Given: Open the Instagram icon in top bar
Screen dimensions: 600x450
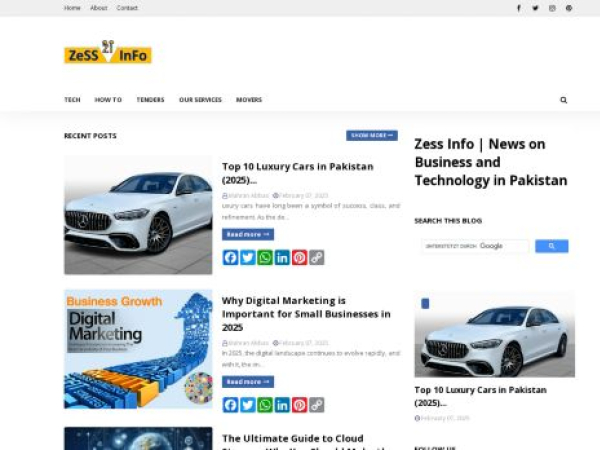Looking at the screenshot, I should click(552, 8).
